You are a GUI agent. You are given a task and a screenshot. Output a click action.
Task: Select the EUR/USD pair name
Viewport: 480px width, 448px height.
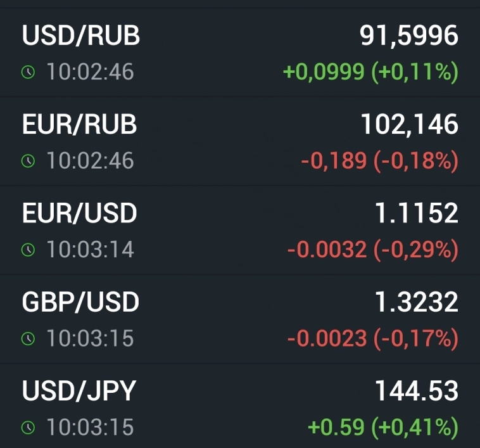[80, 214]
